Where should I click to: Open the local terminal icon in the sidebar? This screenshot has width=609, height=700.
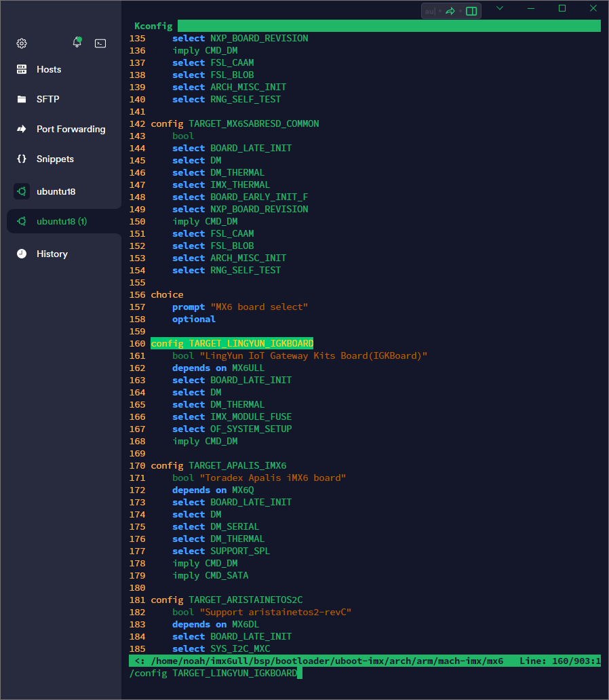pos(100,43)
